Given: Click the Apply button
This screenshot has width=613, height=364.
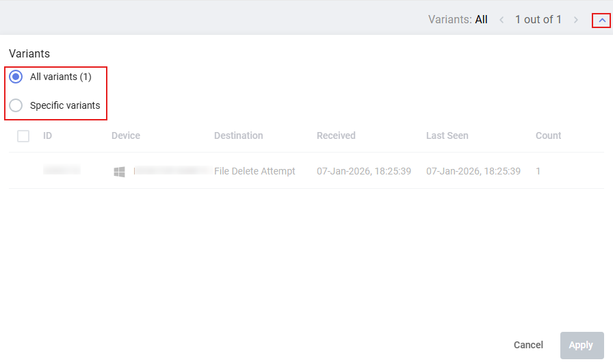Looking at the screenshot, I should [582, 345].
